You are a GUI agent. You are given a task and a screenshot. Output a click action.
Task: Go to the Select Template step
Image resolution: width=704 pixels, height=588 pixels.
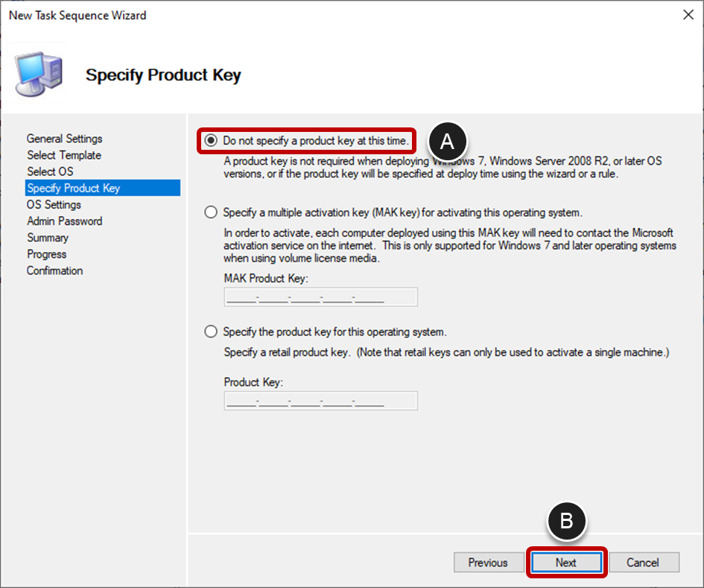click(64, 155)
